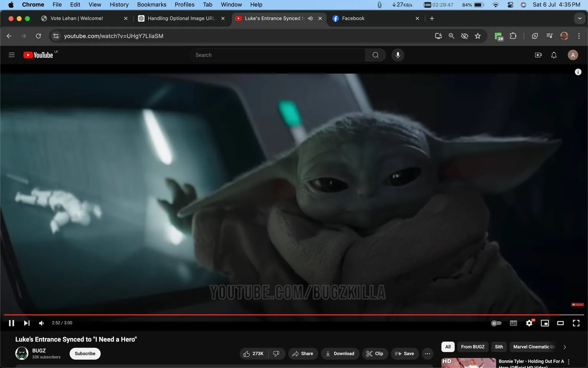Toggle Autoplay off in the player
Screen dimensions: 588x368
496,323
